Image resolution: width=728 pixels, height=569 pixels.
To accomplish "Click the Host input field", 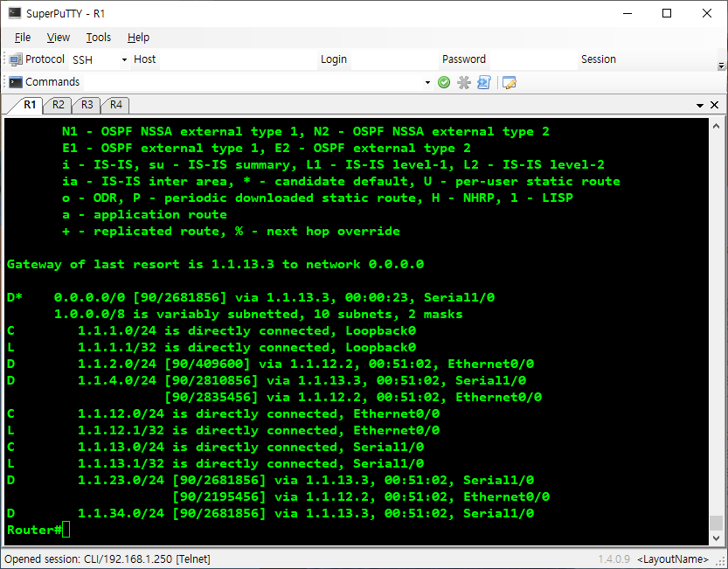I will [239, 59].
